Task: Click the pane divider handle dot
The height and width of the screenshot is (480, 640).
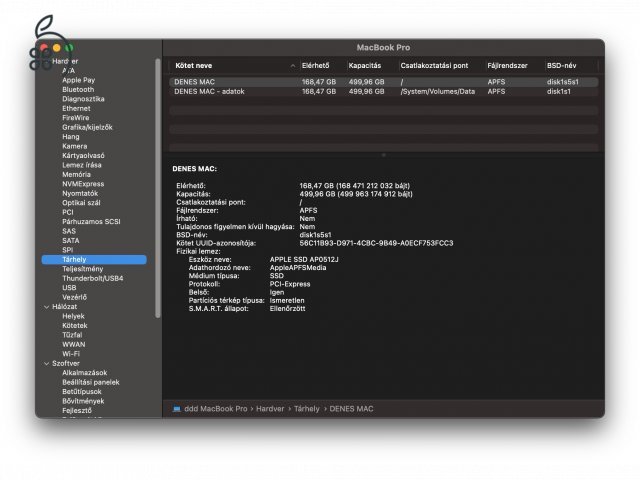Action: point(383,155)
